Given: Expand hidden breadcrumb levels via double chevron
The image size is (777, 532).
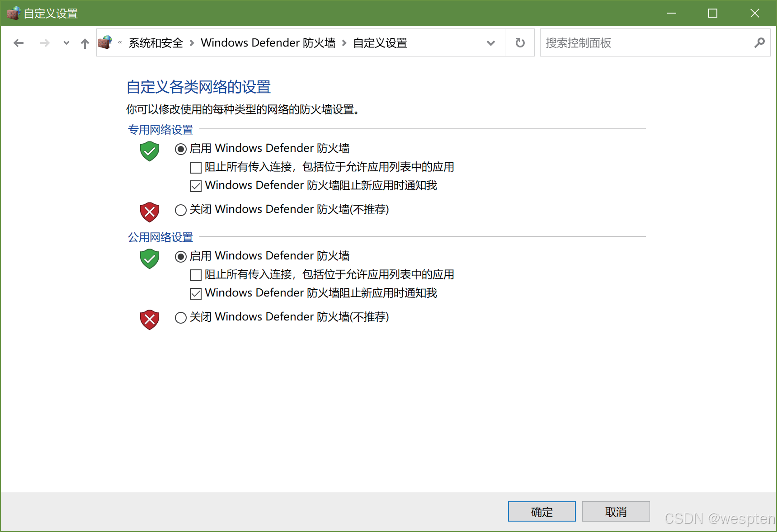Looking at the screenshot, I should coord(120,42).
